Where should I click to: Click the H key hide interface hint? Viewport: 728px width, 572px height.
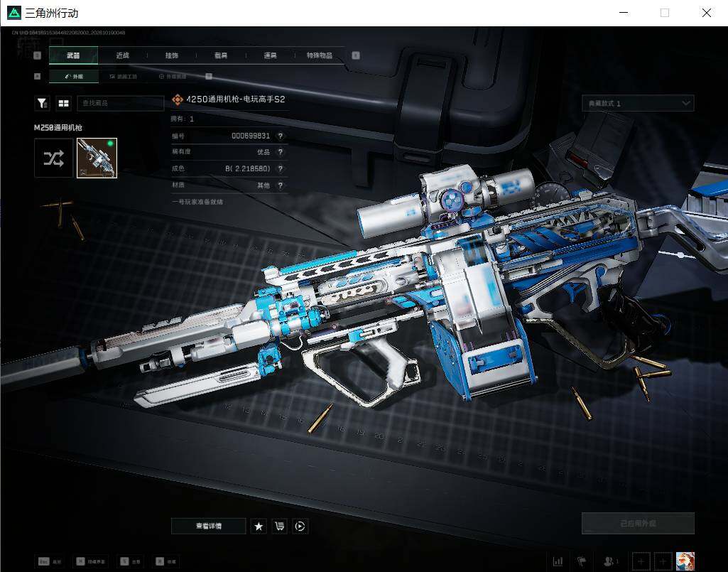tap(90, 561)
